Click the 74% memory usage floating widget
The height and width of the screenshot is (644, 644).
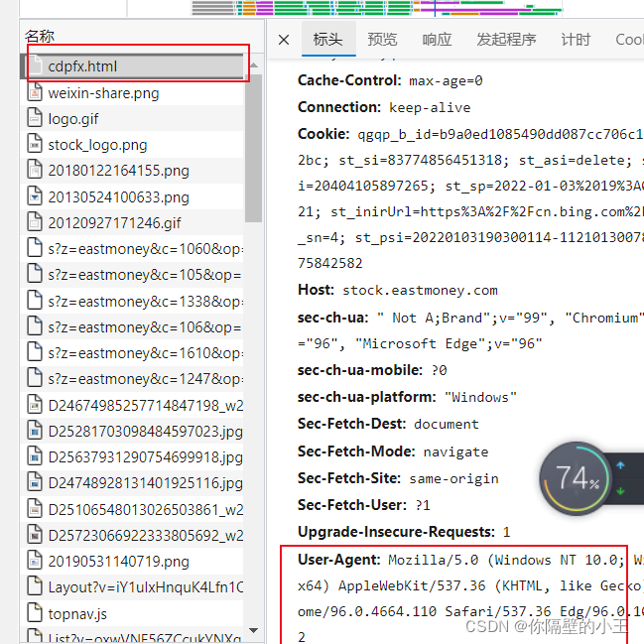pyautogui.click(x=576, y=478)
